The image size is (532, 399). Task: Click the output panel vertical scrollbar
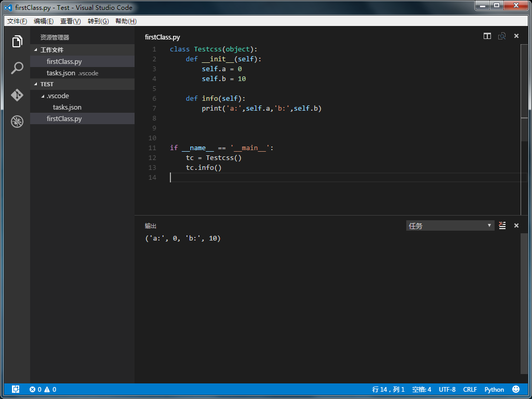click(524, 303)
